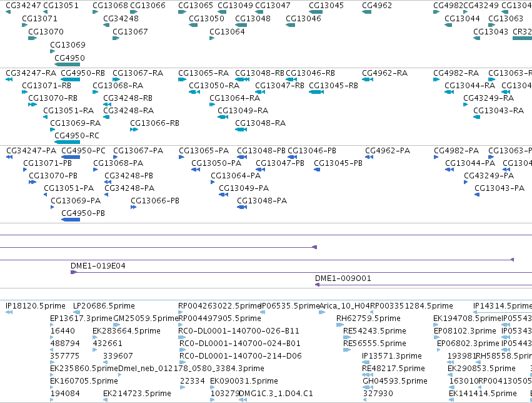Click the CG13046-PB protein label
532x403 pixels.
[312, 151]
